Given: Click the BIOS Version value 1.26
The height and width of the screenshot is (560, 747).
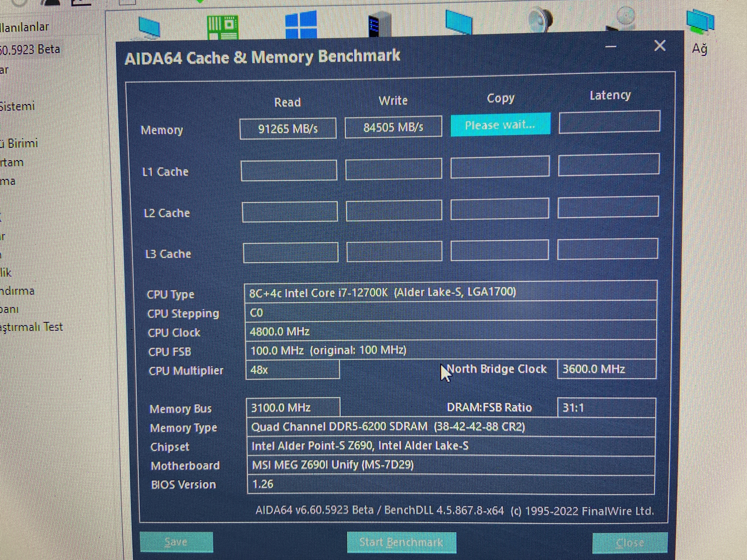Looking at the screenshot, I should (x=451, y=484).
